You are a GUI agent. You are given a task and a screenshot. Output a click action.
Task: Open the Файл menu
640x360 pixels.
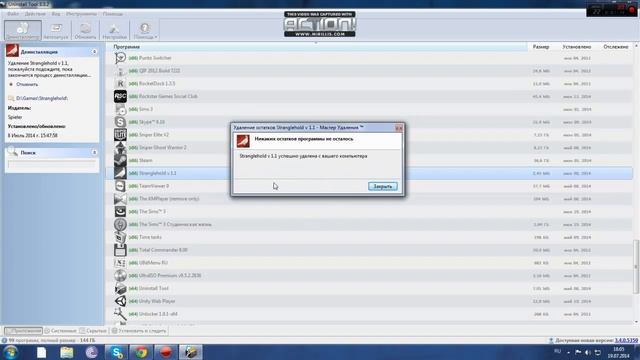tap(13, 14)
